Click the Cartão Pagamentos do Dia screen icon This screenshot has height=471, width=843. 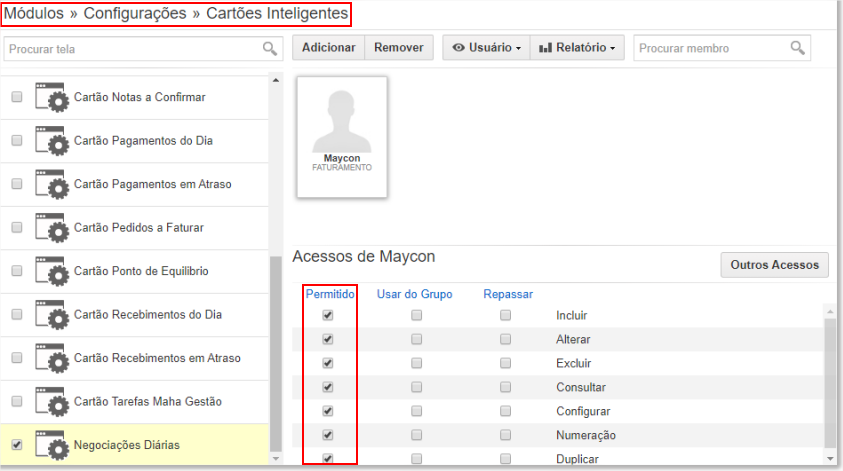point(52,141)
